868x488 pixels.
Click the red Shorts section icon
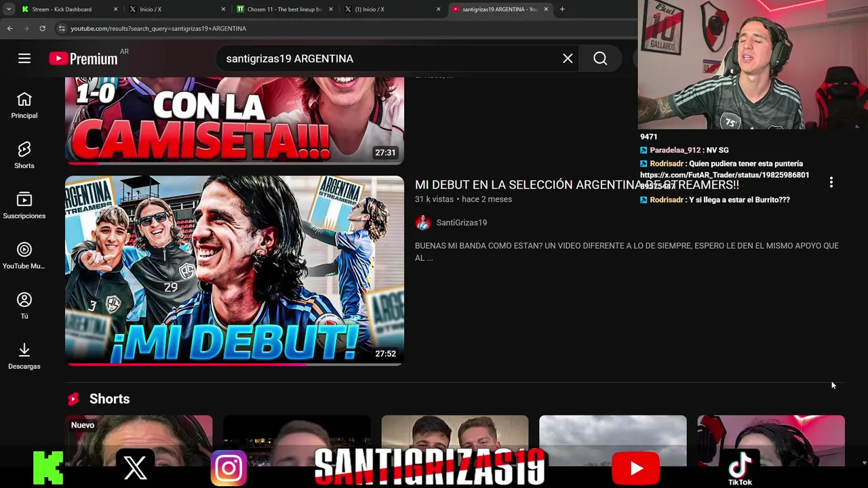(73, 399)
